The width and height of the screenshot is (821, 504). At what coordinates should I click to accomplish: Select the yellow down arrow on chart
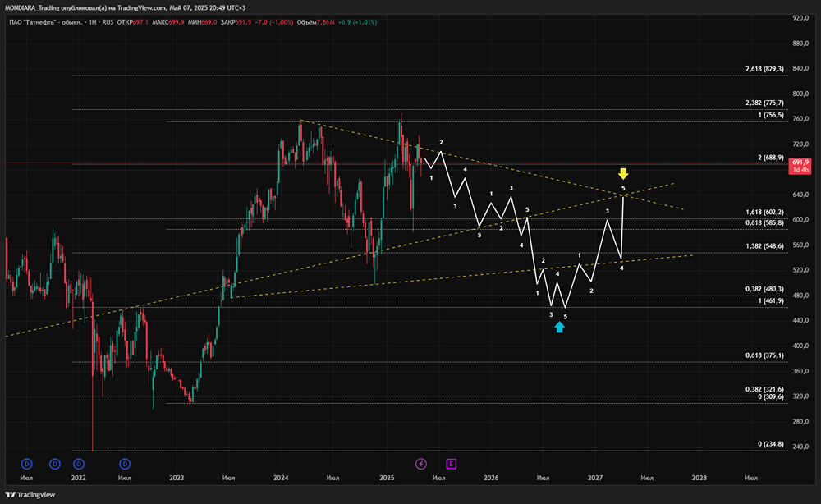pyautogui.click(x=623, y=173)
